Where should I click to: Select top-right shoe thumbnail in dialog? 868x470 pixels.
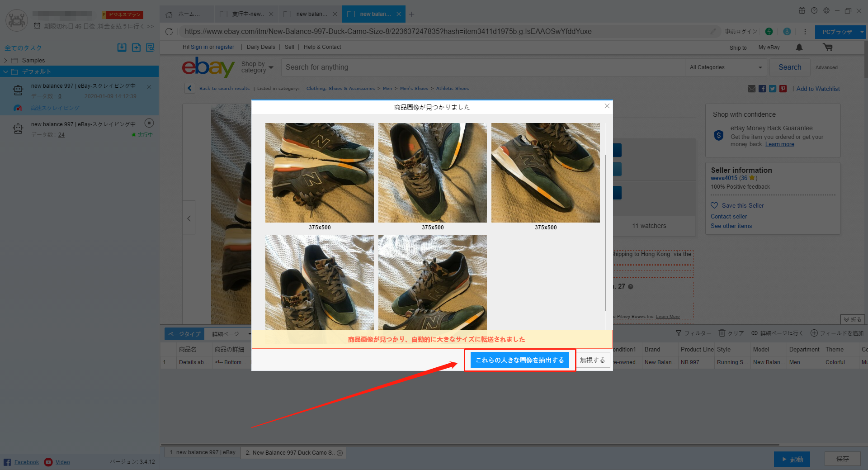click(546, 173)
